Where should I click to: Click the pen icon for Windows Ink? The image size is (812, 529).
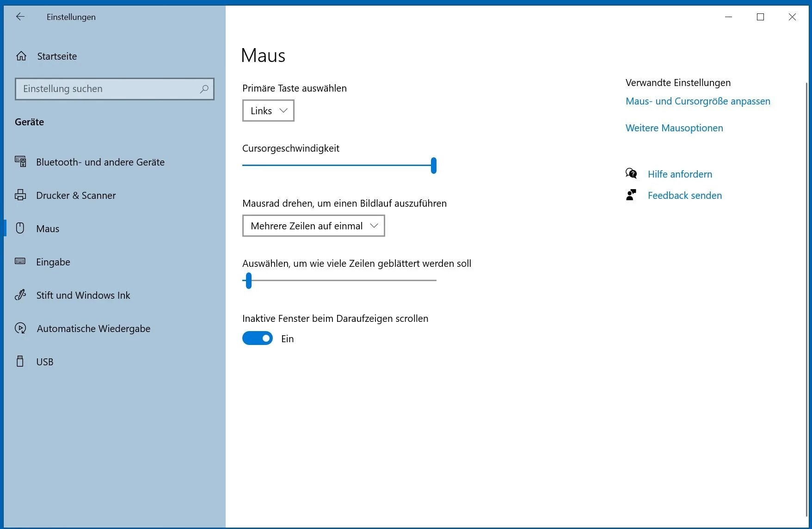(20, 295)
